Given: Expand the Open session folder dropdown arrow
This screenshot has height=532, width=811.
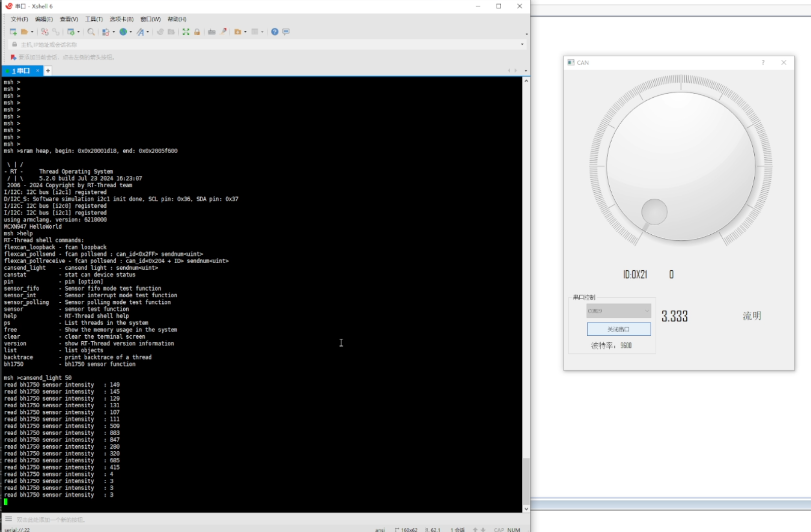Looking at the screenshot, I should [32, 32].
